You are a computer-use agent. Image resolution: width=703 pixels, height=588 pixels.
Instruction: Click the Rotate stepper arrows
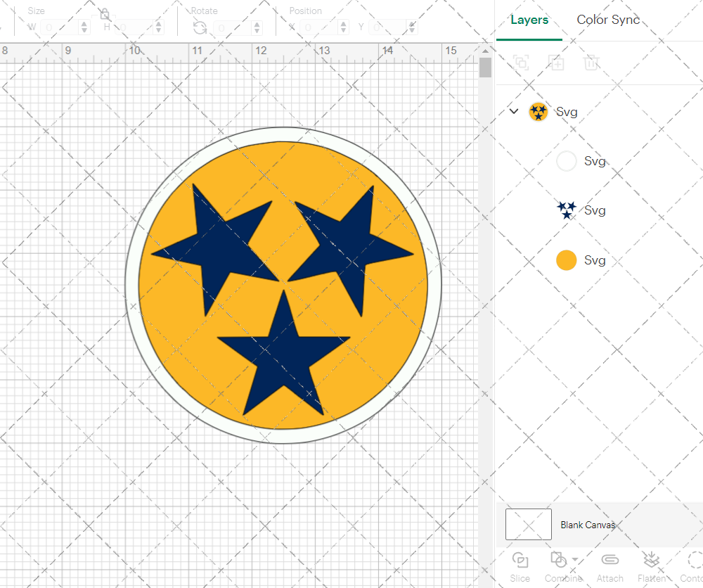(257, 28)
